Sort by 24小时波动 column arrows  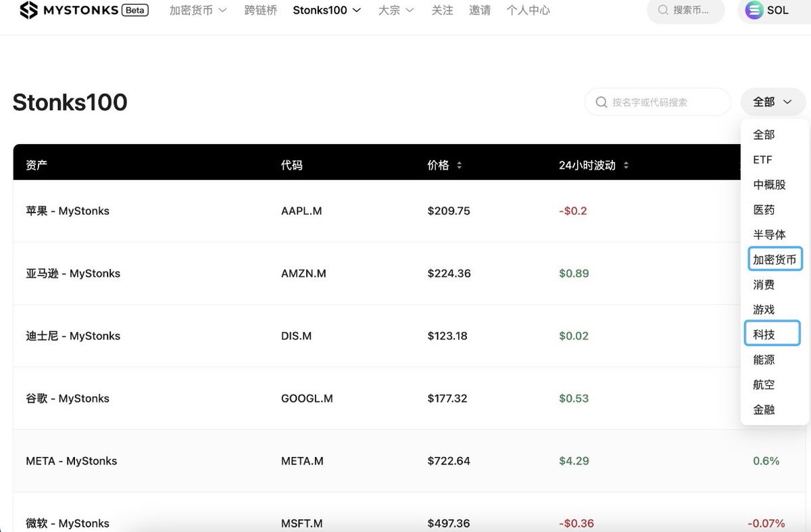tap(626, 165)
